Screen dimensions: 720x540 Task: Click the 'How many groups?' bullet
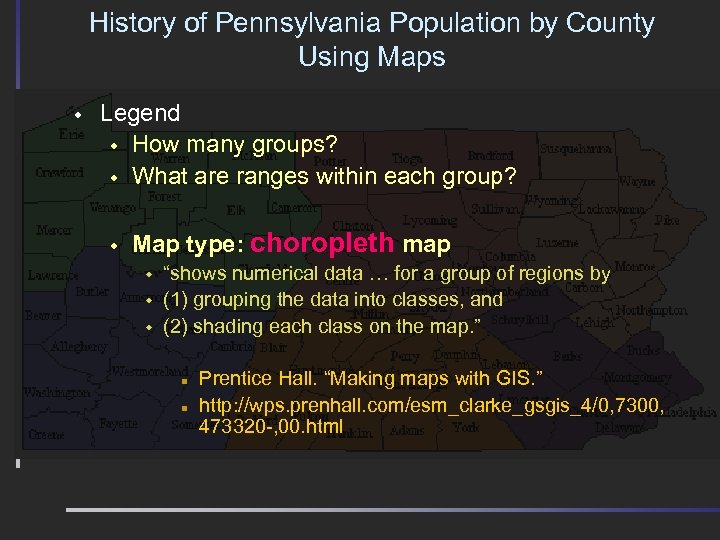pyautogui.click(x=235, y=145)
